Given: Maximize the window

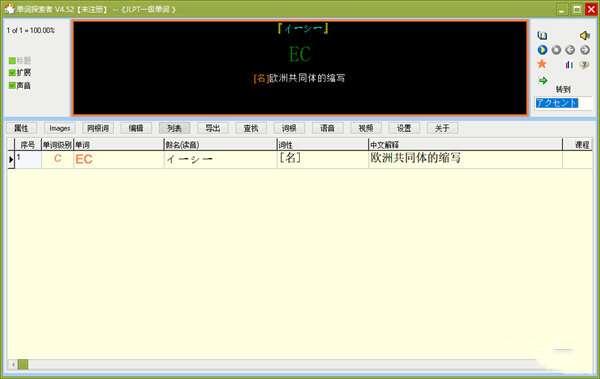Looking at the screenshot, I should 577,9.
